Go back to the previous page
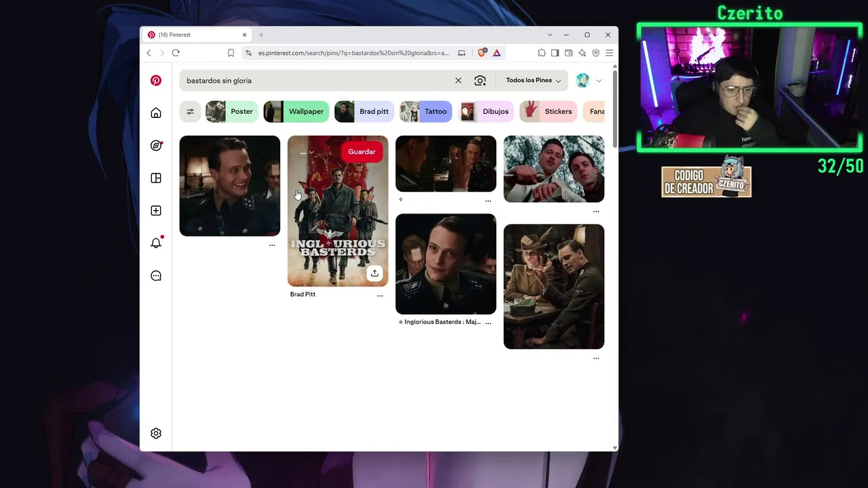868x488 pixels. pyautogui.click(x=149, y=53)
